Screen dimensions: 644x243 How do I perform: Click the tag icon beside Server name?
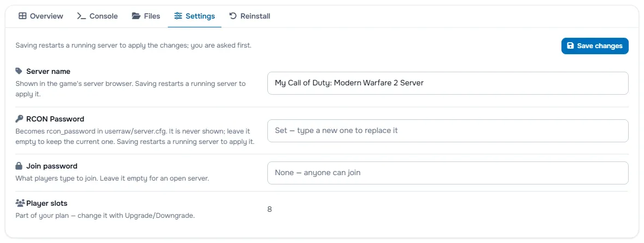click(19, 71)
